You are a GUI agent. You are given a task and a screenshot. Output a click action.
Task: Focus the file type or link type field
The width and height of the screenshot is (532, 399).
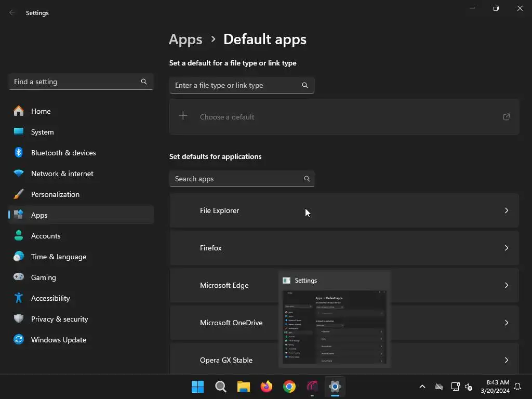[242, 85]
